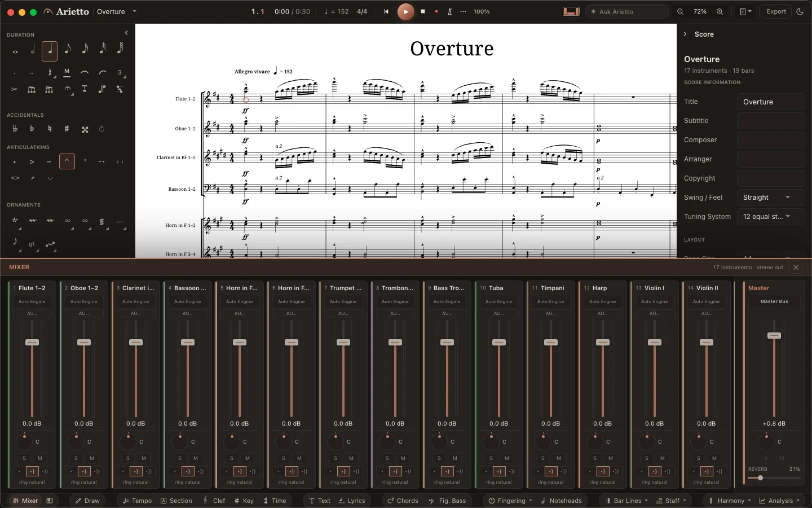Switch to dark mode moon icon
This screenshot has height=508, width=812.
click(800, 12)
